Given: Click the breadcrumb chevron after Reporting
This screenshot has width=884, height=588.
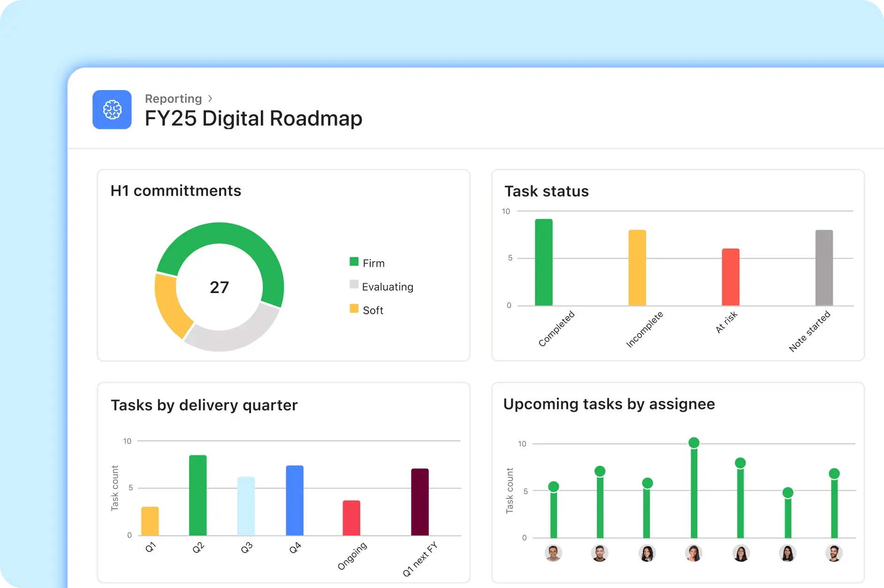Looking at the screenshot, I should click(x=210, y=98).
